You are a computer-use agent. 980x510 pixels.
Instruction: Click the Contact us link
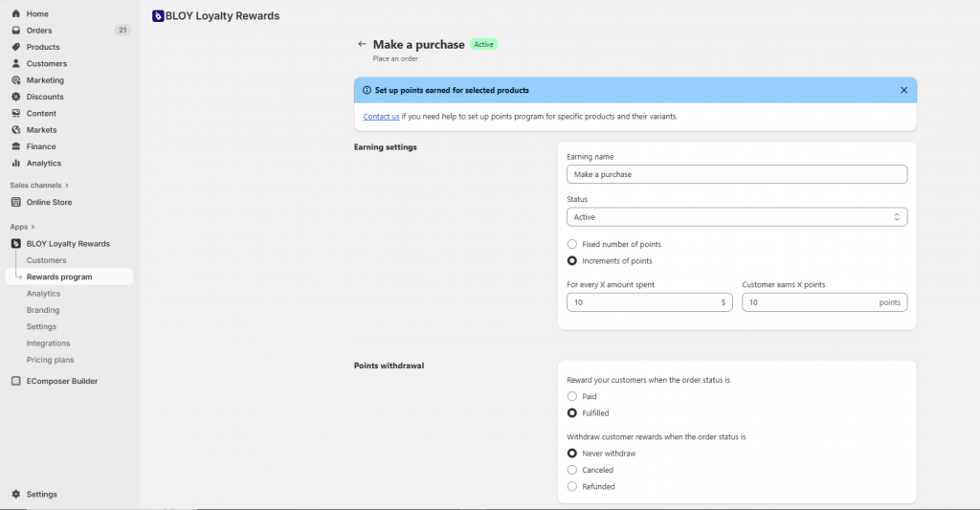click(x=381, y=117)
